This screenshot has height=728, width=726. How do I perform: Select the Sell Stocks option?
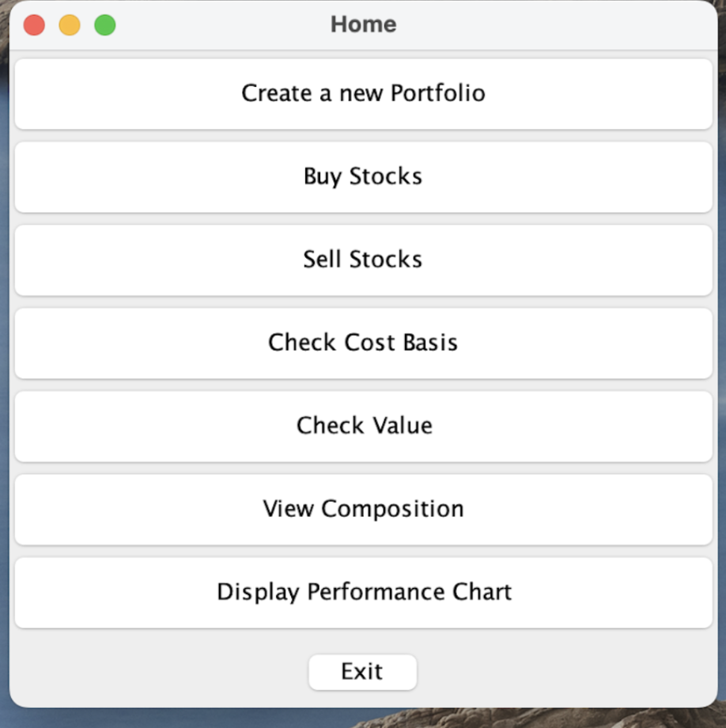tap(363, 260)
